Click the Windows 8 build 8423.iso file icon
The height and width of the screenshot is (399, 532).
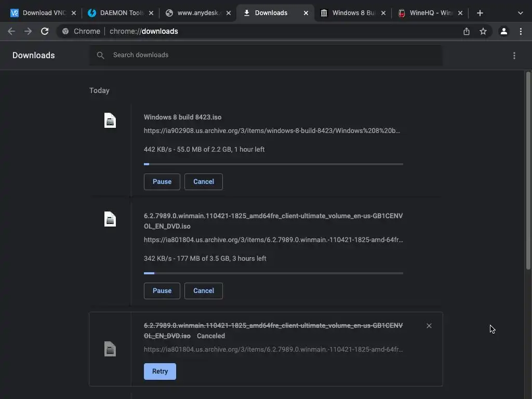point(110,121)
